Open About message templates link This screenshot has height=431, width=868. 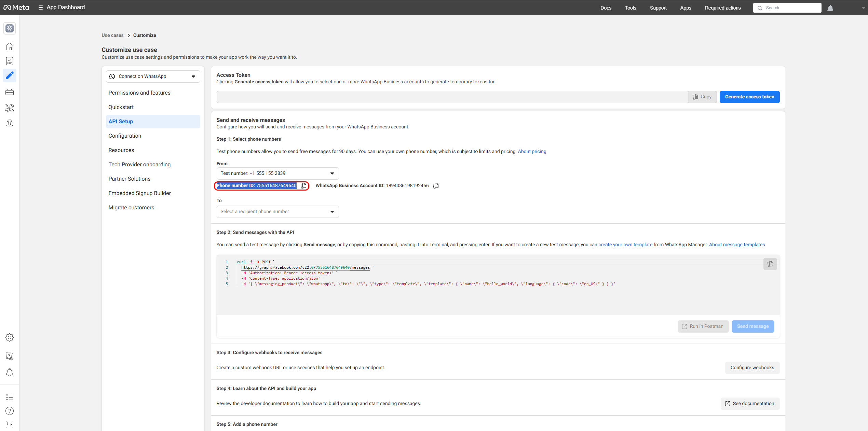(x=737, y=245)
